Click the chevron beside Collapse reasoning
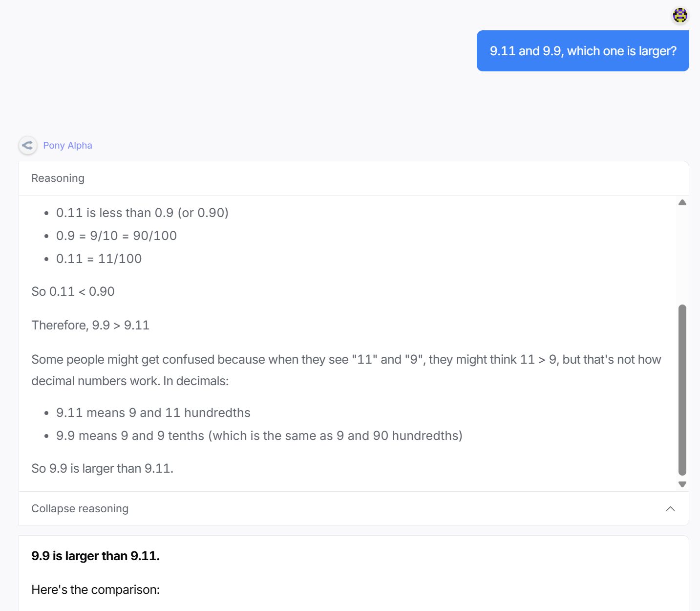The width and height of the screenshot is (700, 611). click(x=670, y=509)
